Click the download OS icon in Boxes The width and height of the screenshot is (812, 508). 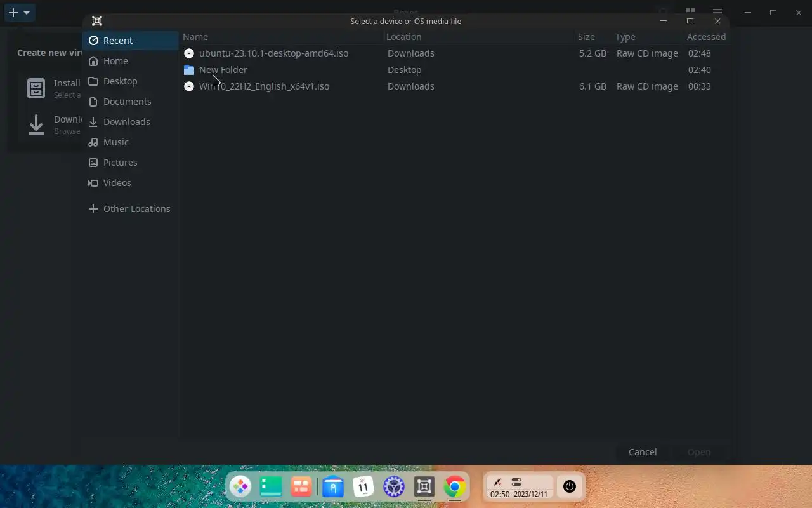(36, 124)
